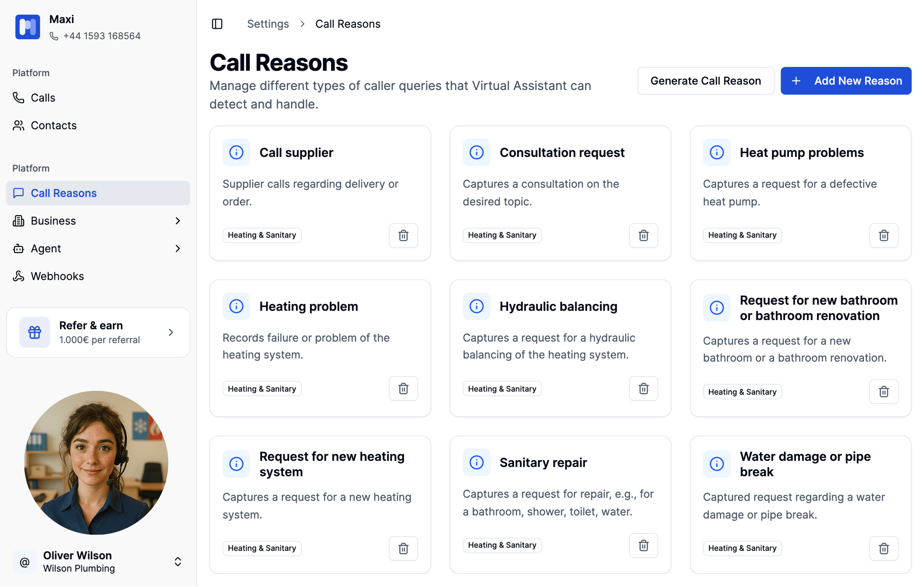Viewport: 924px width, 587px height.
Task: Delete the Water damage or pipe break reason
Action: (x=884, y=548)
